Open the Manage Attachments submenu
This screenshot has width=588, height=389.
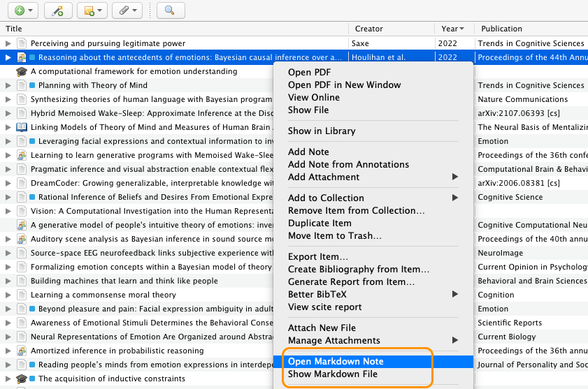click(373, 340)
